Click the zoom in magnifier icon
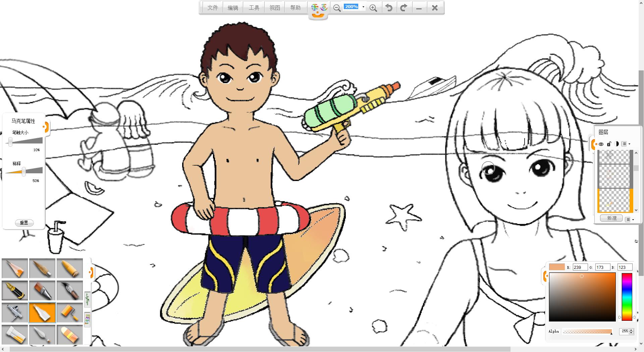The image size is (644, 352). pos(373,8)
